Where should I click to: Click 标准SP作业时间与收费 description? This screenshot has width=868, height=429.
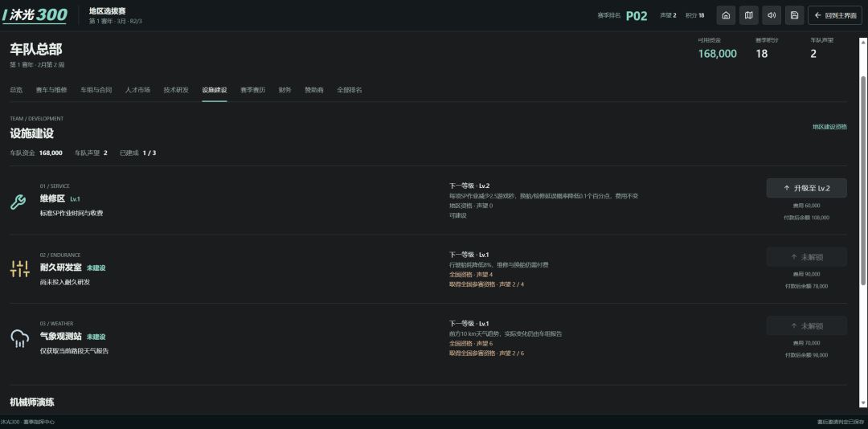click(72, 213)
